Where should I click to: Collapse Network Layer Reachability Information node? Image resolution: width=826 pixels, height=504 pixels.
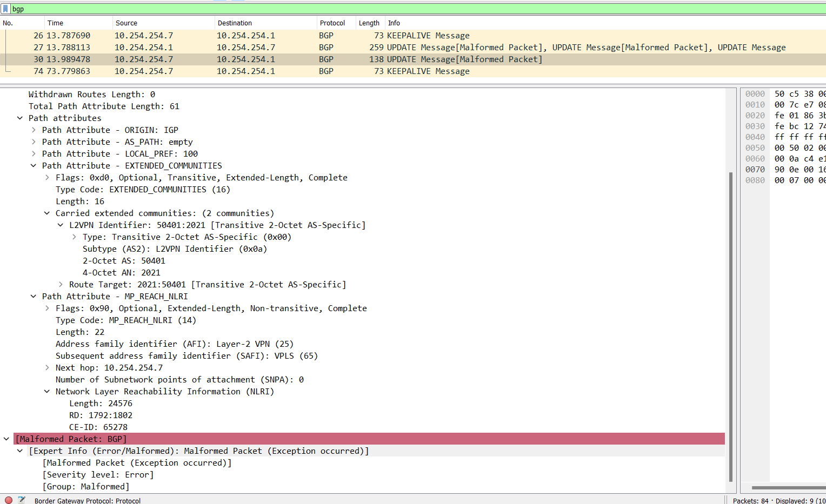[x=47, y=392]
